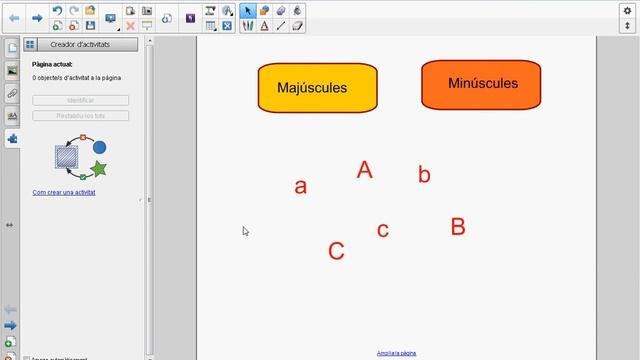Select the uppercase red letter B
Image resolution: width=640 pixels, height=360 pixels.
tap(458, 227)
